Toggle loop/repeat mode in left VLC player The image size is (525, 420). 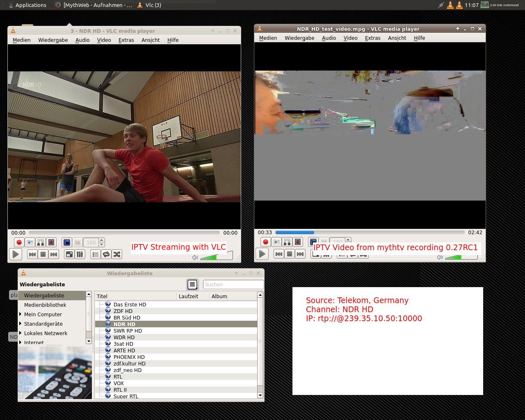(106, 254)
